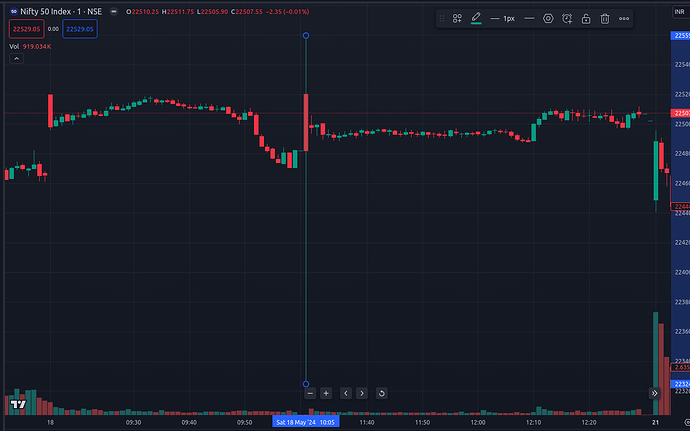Click the round market status icon beside NSE
Screen dimensions: 690x431
(x=114, y=11)
